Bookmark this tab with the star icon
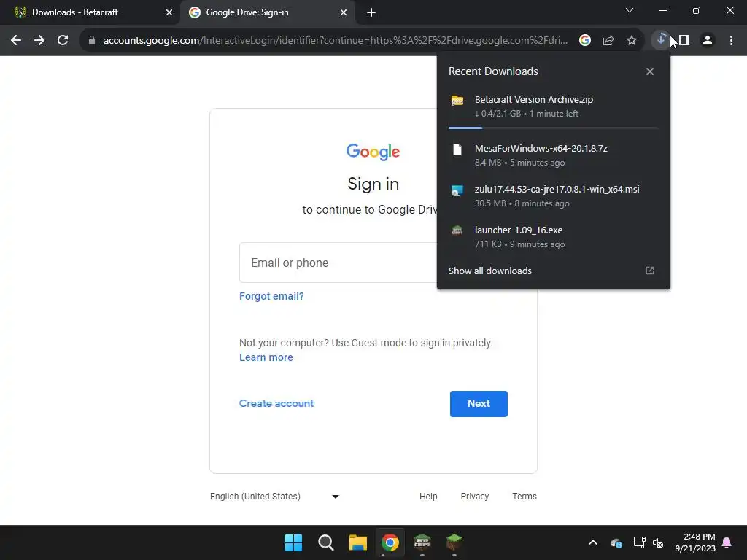The image size is (747, 560). point(632,41)
